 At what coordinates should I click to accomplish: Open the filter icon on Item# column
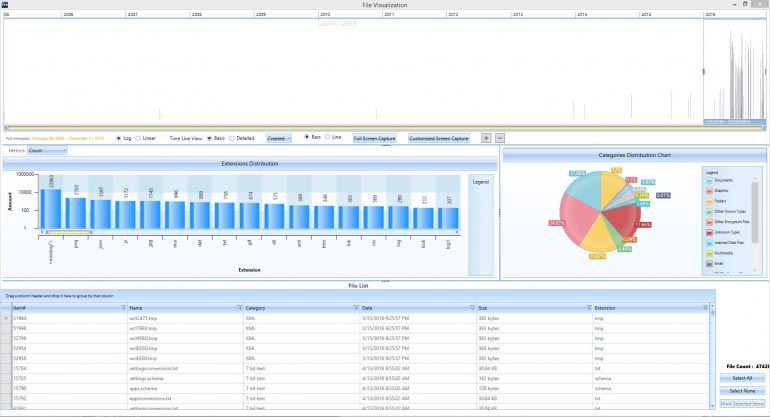[123, 307]
